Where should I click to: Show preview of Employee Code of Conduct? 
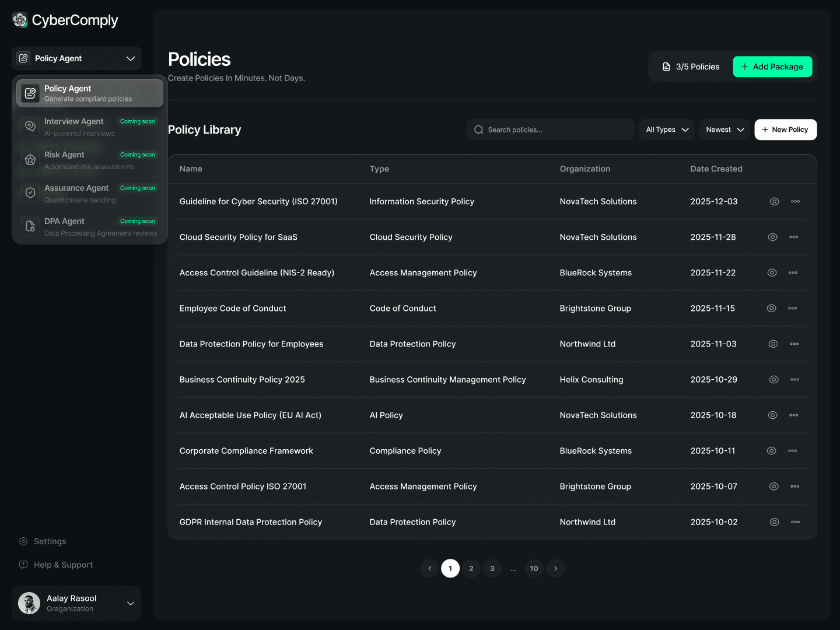click(x=771, y=308)
